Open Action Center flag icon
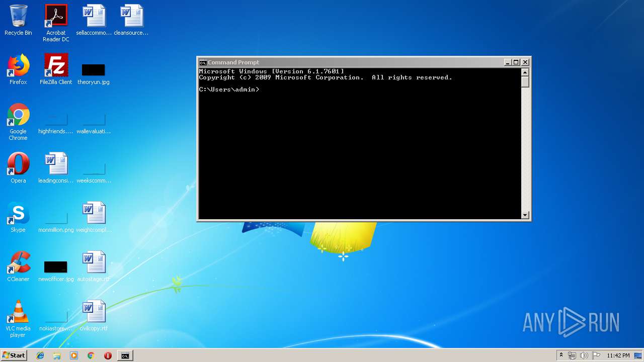Viewport: 644px width, 362px height. coord(596,355)
